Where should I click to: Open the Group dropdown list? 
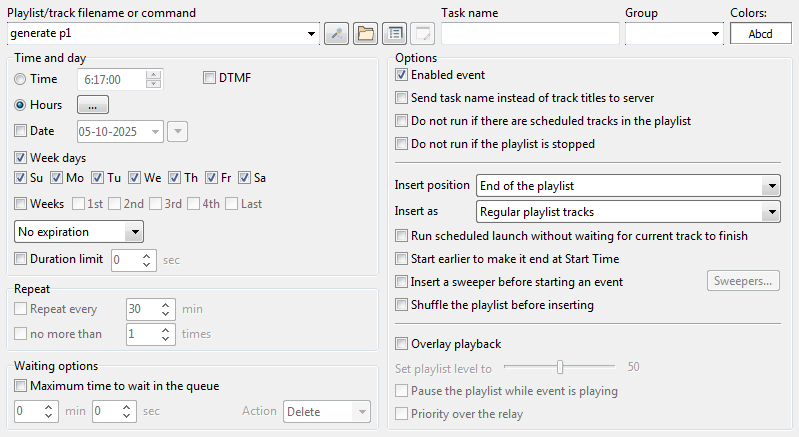click(715, 34)
